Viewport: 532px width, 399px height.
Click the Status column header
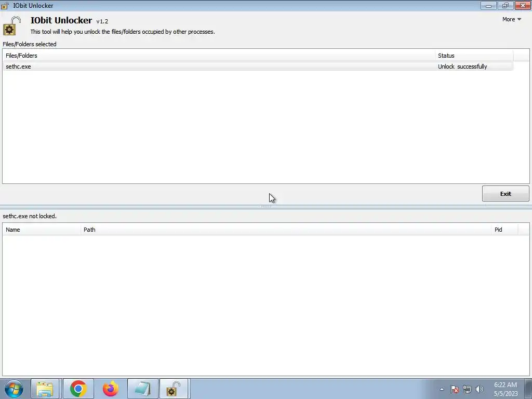point(474,56)
